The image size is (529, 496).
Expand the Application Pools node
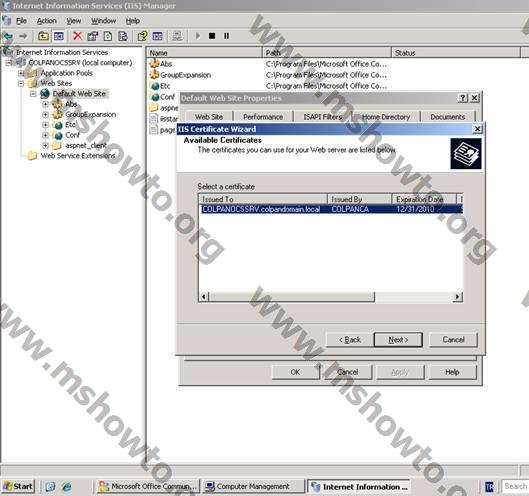[x=21, y=73]
